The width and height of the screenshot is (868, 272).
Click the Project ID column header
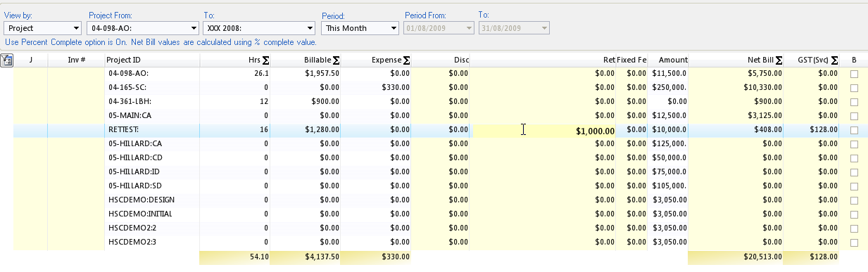(152, 60)
